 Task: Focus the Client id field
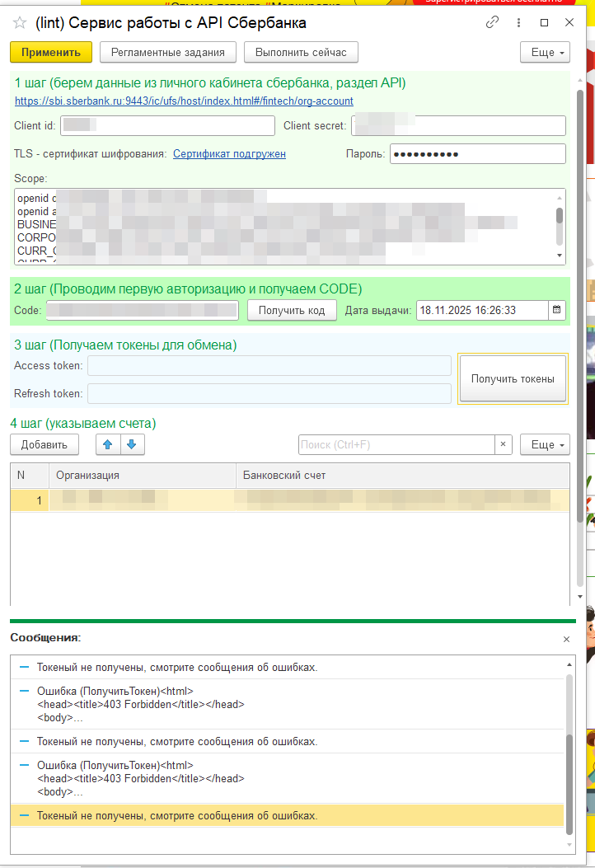click(x=168, y=125)
